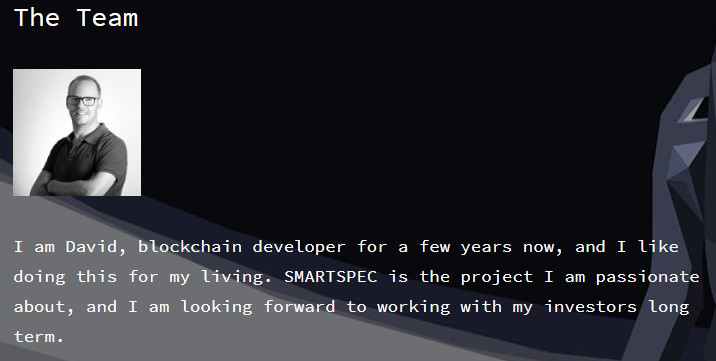Click the word "about," starting third line

(44, 307)
